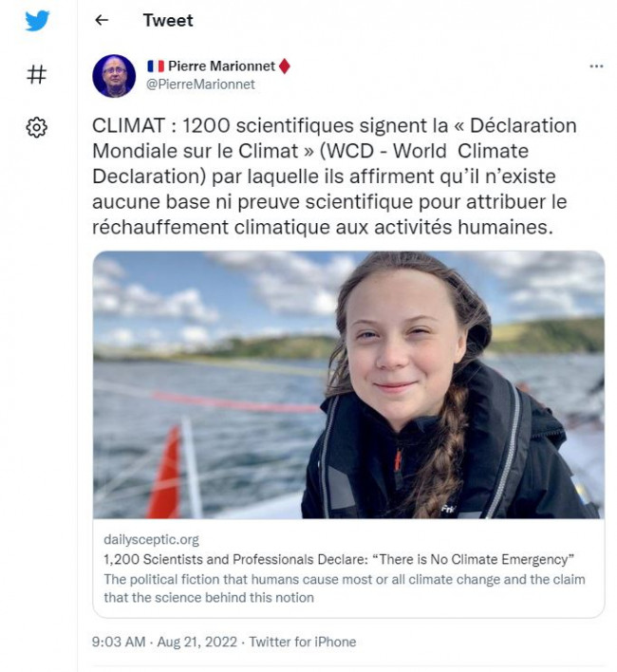Click the Tweet header title
Viewport: 617px width, 672px height.
168,20
